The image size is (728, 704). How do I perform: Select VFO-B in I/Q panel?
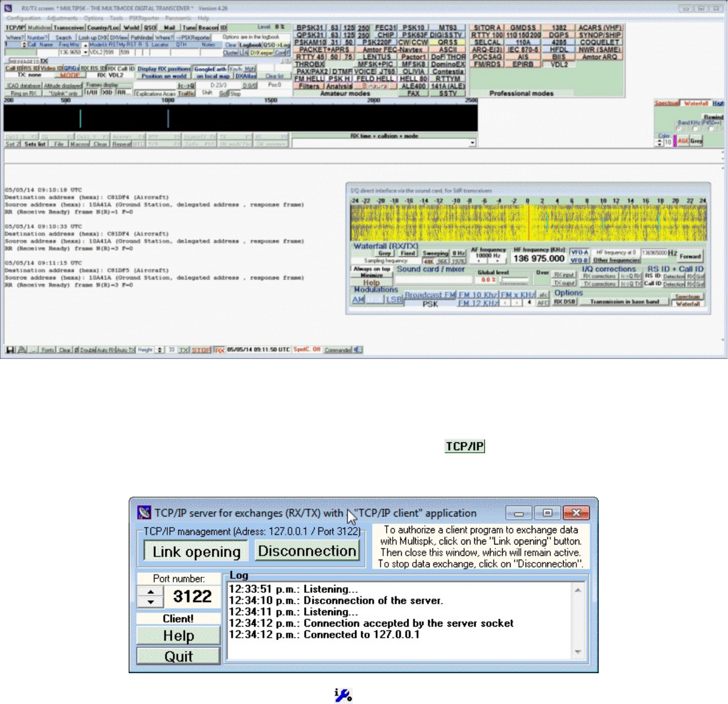[x=579, y=260]
